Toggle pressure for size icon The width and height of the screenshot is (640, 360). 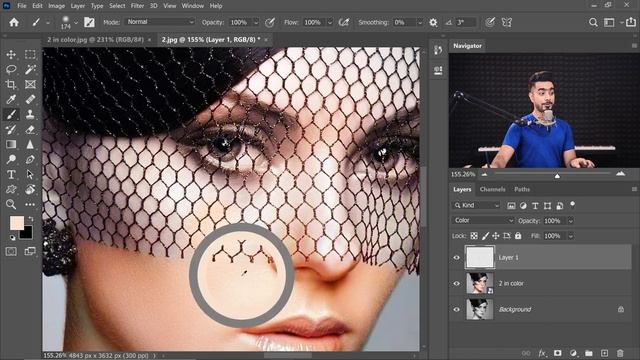point(490,22)
